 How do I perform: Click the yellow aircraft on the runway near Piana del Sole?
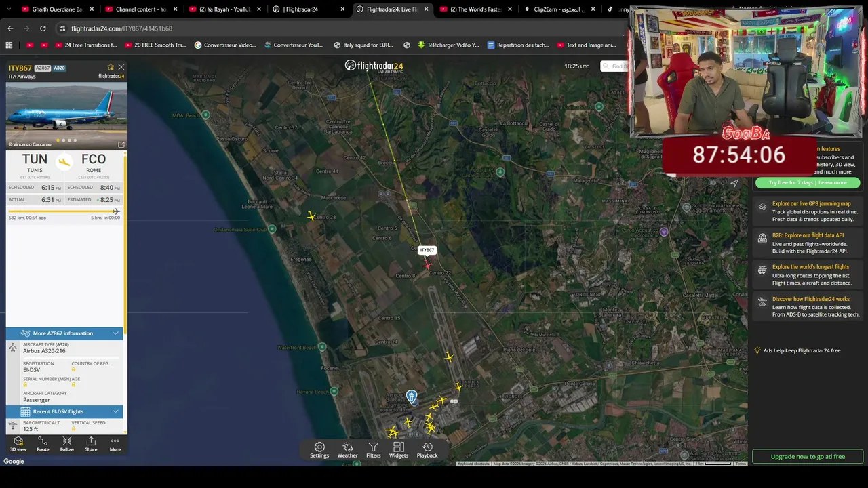pyautogui.click(x=449, y=357)
